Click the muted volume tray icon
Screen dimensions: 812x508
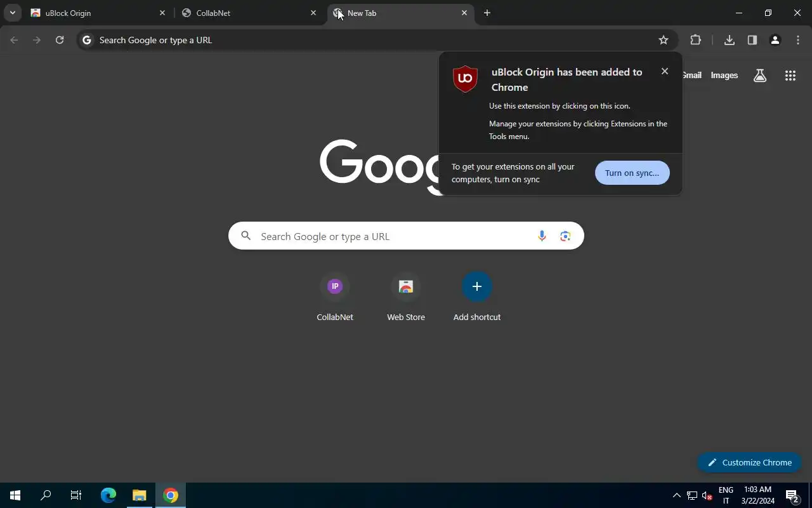click(x=707, y=495)
